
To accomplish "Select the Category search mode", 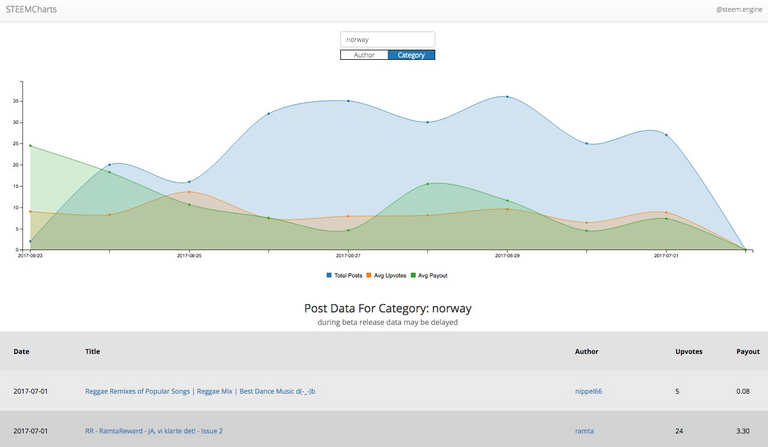I will click(411, 55).
